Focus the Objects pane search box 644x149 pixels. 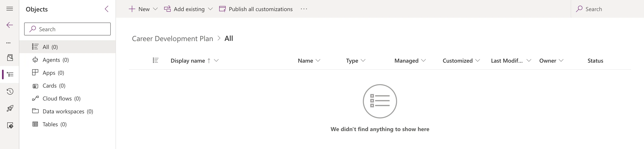(67, 29)
